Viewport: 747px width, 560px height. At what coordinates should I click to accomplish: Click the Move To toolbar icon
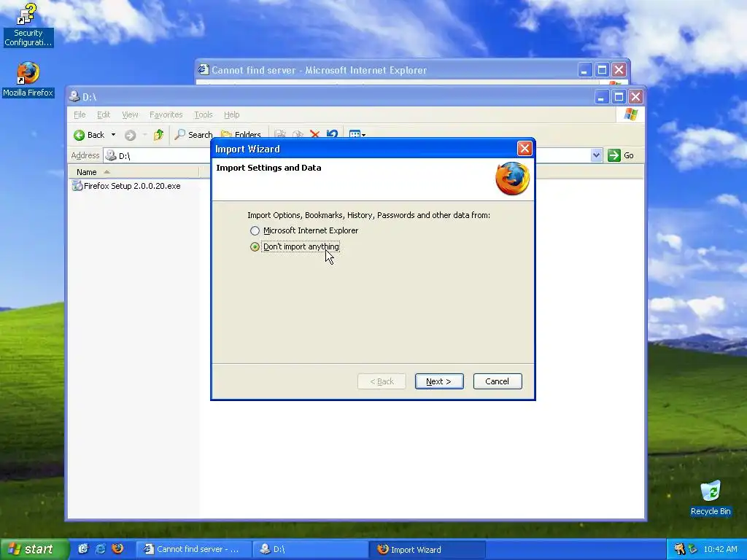click(280, 135)
